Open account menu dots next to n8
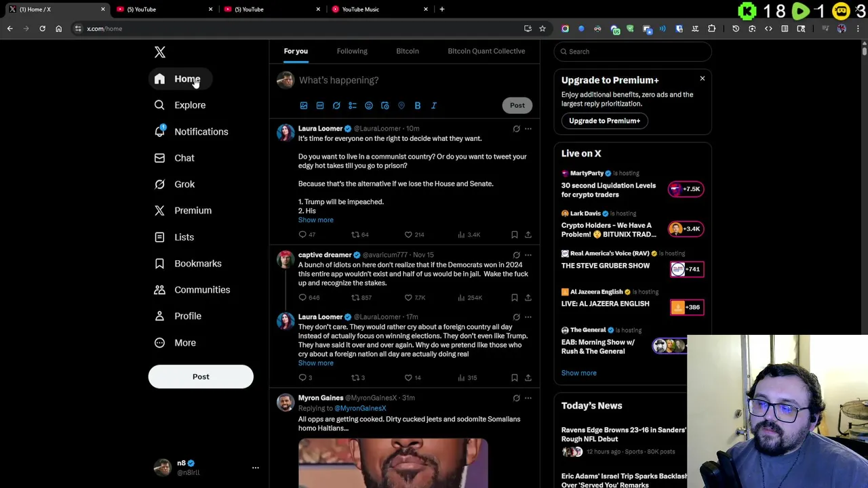The height and width of the screenshot is (488, 868). [x=256, y=468]
